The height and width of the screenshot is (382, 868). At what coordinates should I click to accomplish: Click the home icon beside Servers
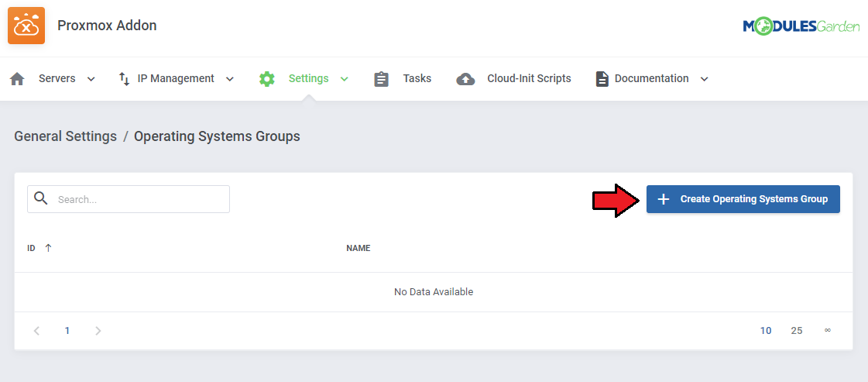17,79
